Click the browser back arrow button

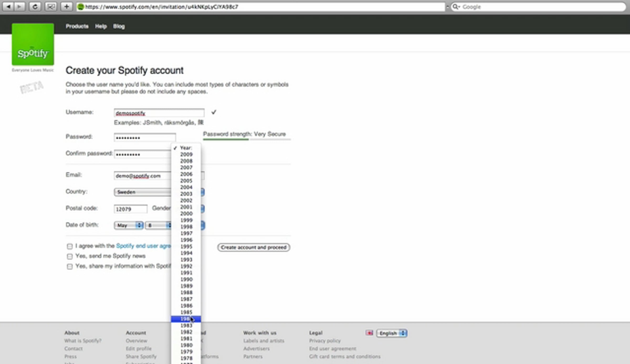(8, 7)
